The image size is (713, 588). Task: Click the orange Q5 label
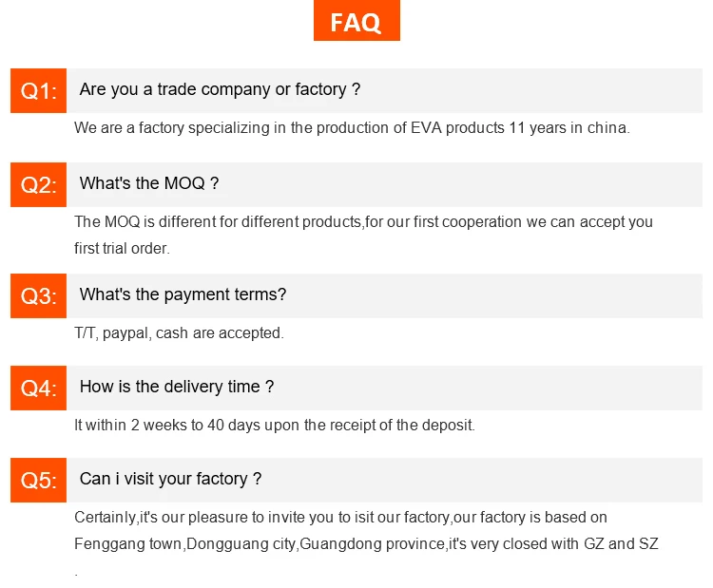point(38,480)
